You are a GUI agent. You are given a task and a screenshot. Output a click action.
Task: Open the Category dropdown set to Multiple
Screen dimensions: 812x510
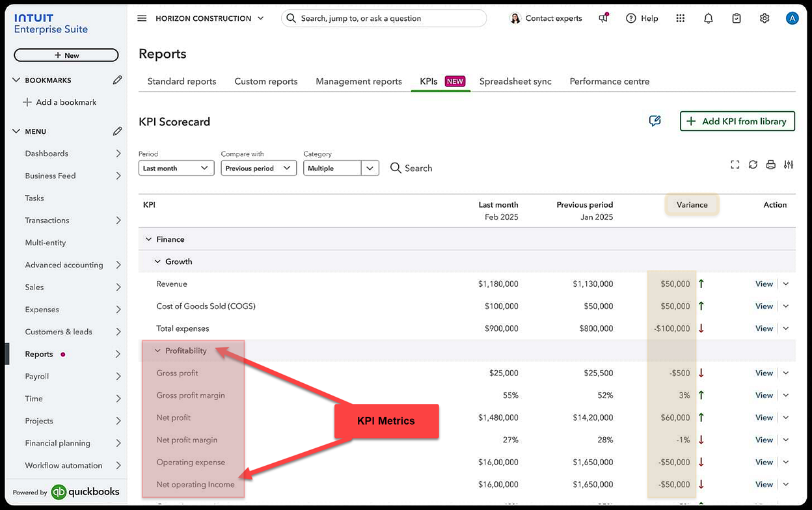point(340,168)
